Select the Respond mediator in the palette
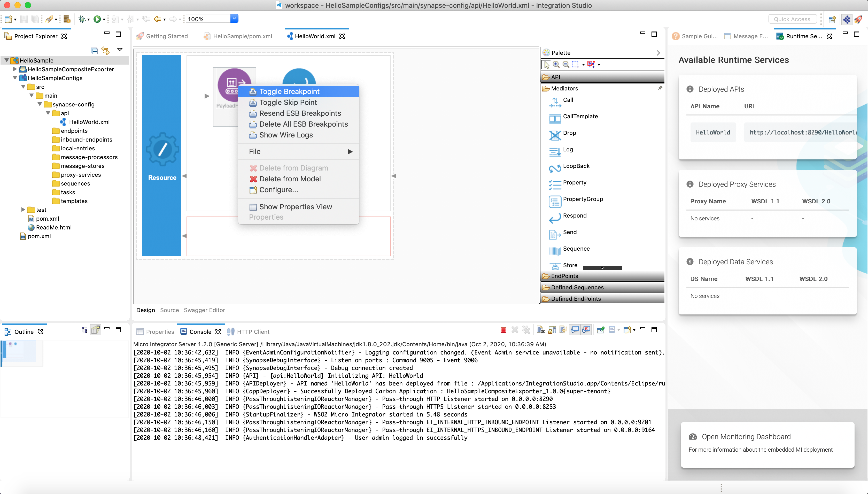 click(576, 215)
